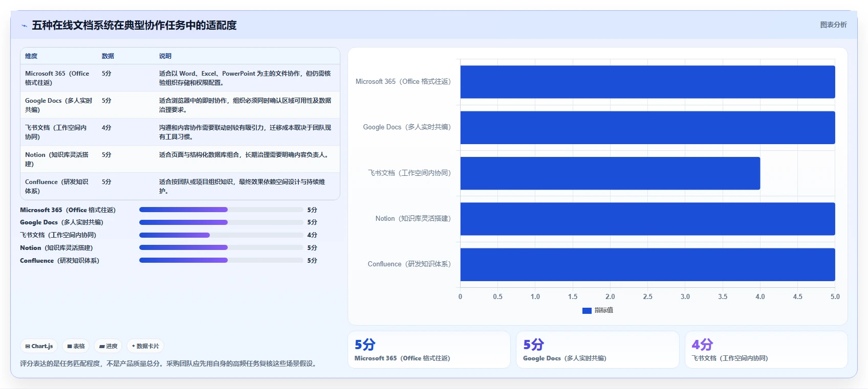Open the 5分 Google Docs data card
This screenshot has width=868, height=389.
click(x=597, y=350)
